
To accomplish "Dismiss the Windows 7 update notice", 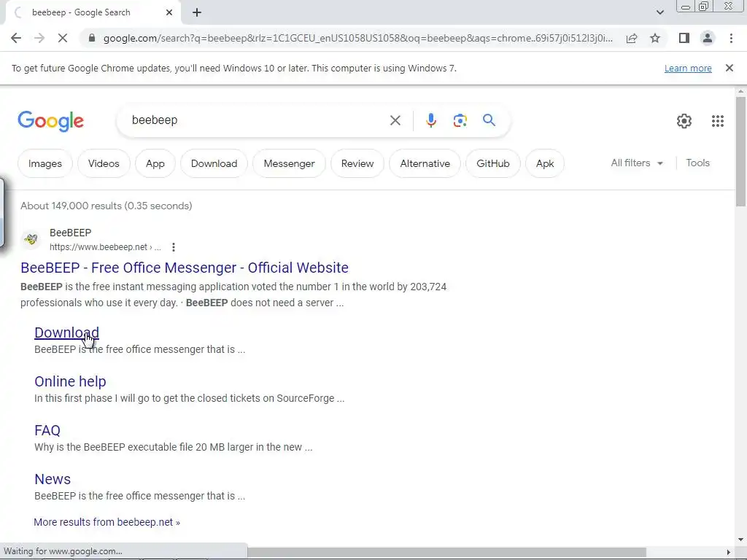I will click(729, 68).
